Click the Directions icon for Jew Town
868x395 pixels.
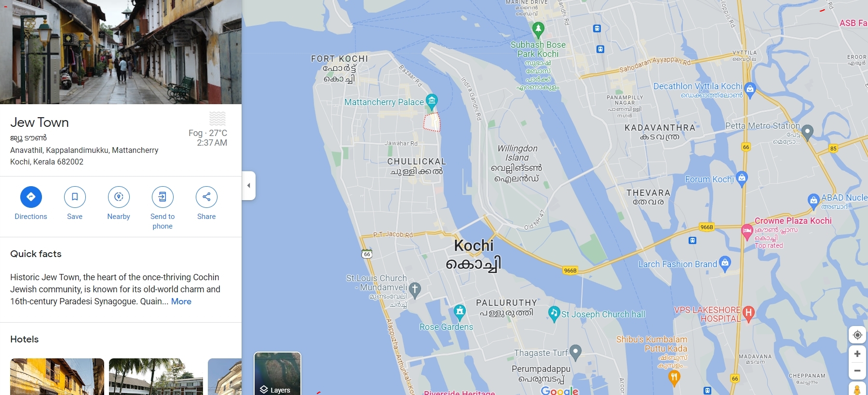point(31,197)
